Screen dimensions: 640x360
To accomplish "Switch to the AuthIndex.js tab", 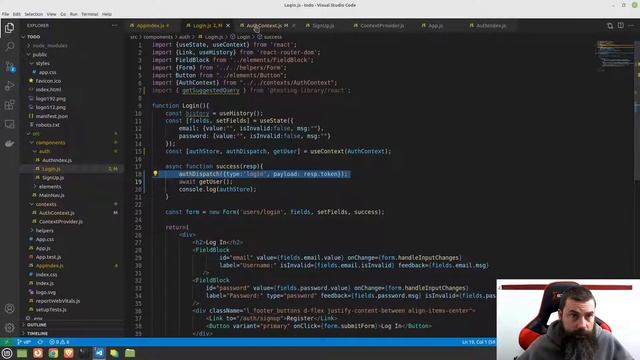I will pyautogui.click(x=491, y=26).
